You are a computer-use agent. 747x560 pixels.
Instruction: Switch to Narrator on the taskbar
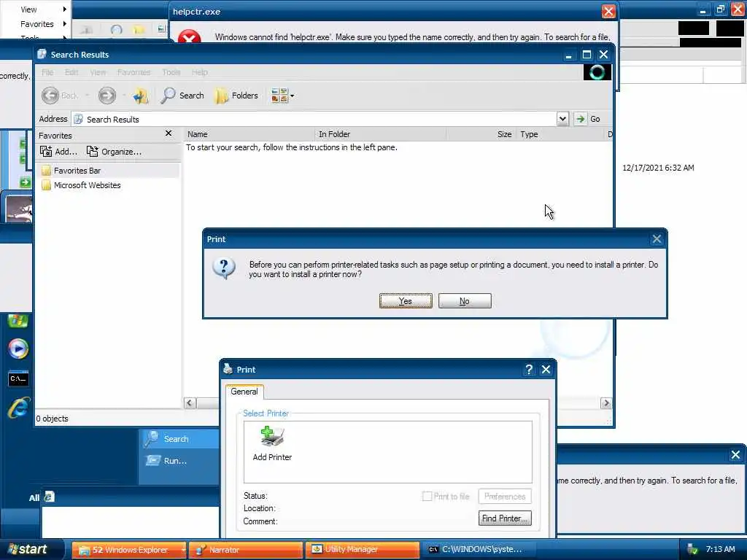(x=245, y=550)
